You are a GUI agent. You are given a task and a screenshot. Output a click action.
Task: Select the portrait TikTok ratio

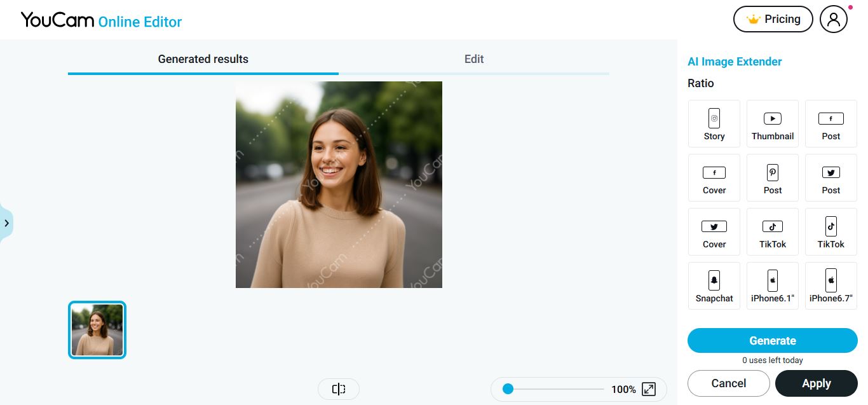tap(831, 231)
